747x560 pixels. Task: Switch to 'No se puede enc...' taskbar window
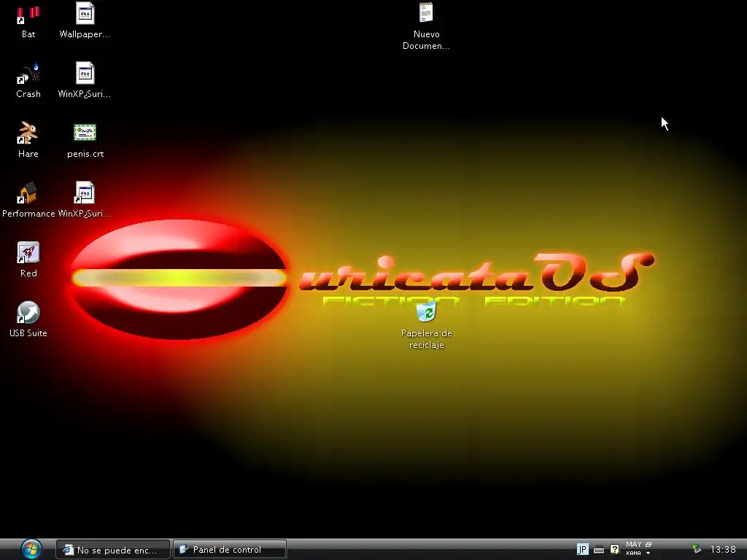click(x=113, y=550)
